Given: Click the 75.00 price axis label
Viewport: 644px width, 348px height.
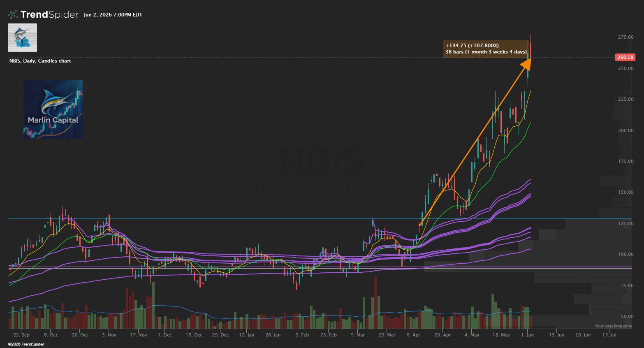Looking at the screenshot, I should [627, 285].
